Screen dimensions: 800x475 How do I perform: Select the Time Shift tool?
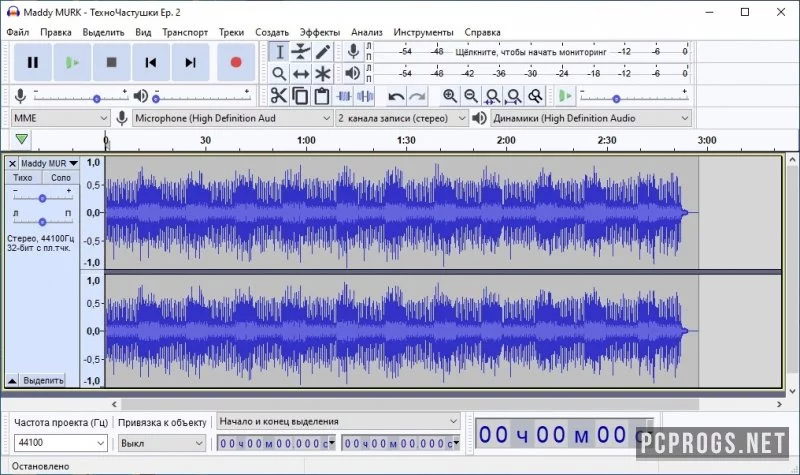pos(301,74)
